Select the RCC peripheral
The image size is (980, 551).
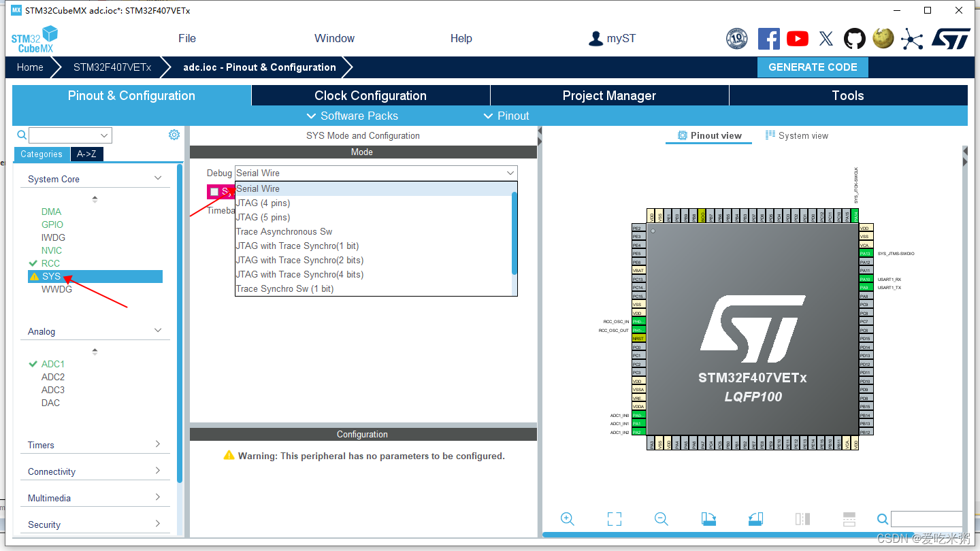point(50,263)
